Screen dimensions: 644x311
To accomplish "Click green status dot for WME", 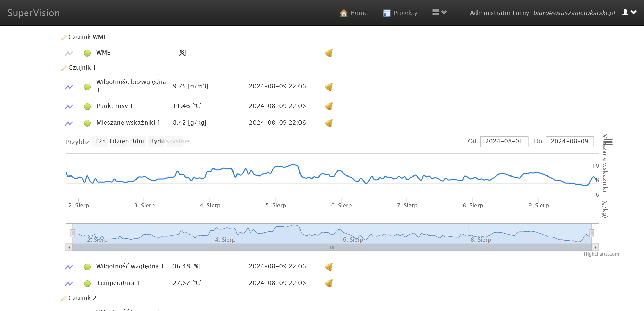I will tap(87, 53).
